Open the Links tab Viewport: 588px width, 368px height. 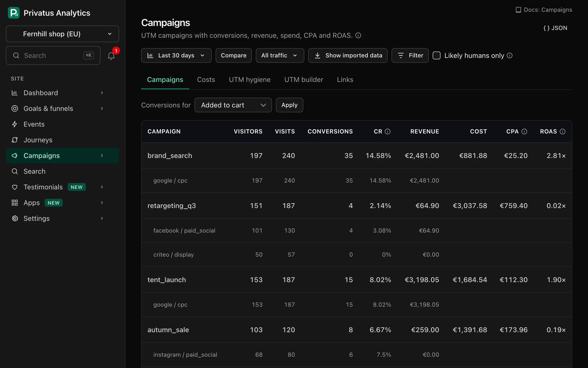tap(345, 80)
